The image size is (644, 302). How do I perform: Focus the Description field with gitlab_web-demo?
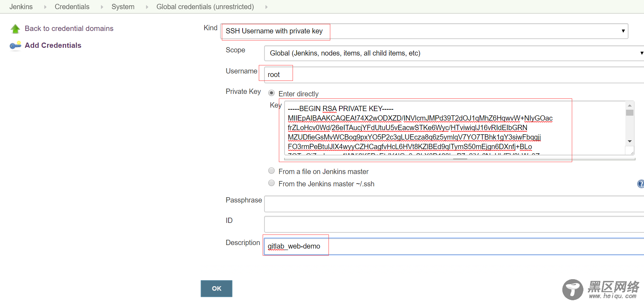tap(454, 246)
